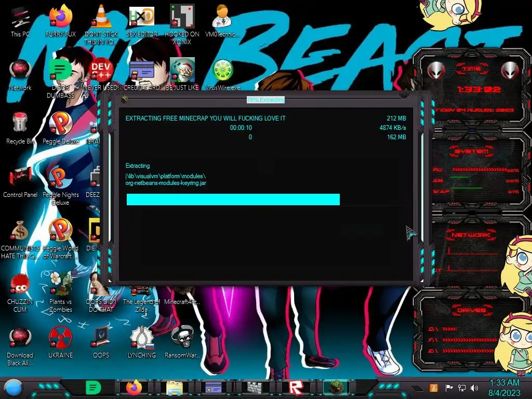Screen dimensions: 532x399
Task: Open the BE JUST LIKE Santa icon
Action: pyautogui.click(x=182, y=75)
